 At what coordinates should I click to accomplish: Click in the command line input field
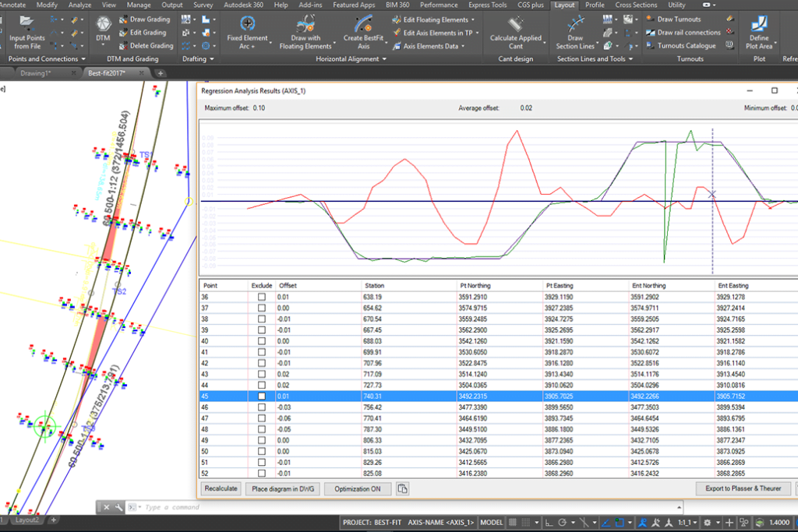(x=234, y=507)
